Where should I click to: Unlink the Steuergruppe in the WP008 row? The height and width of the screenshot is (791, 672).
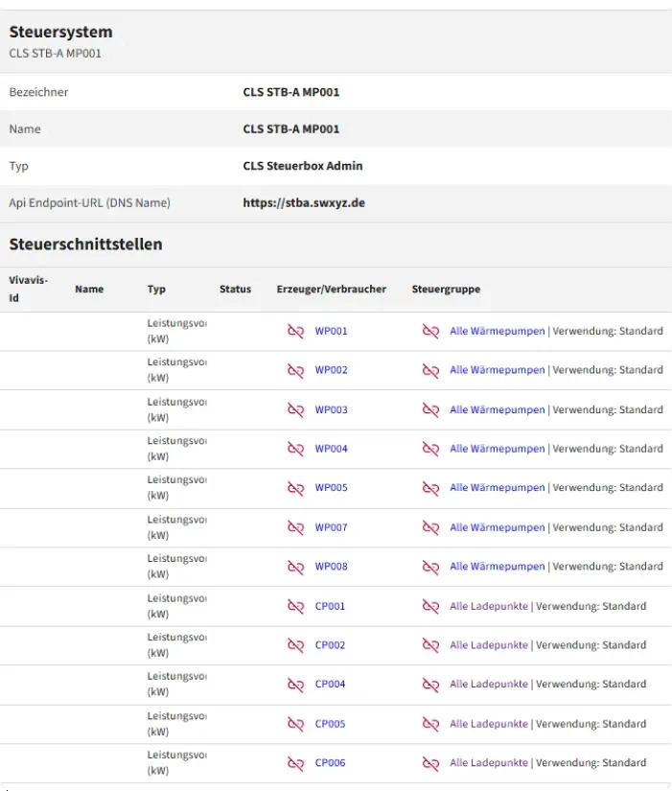coord(430,567)
